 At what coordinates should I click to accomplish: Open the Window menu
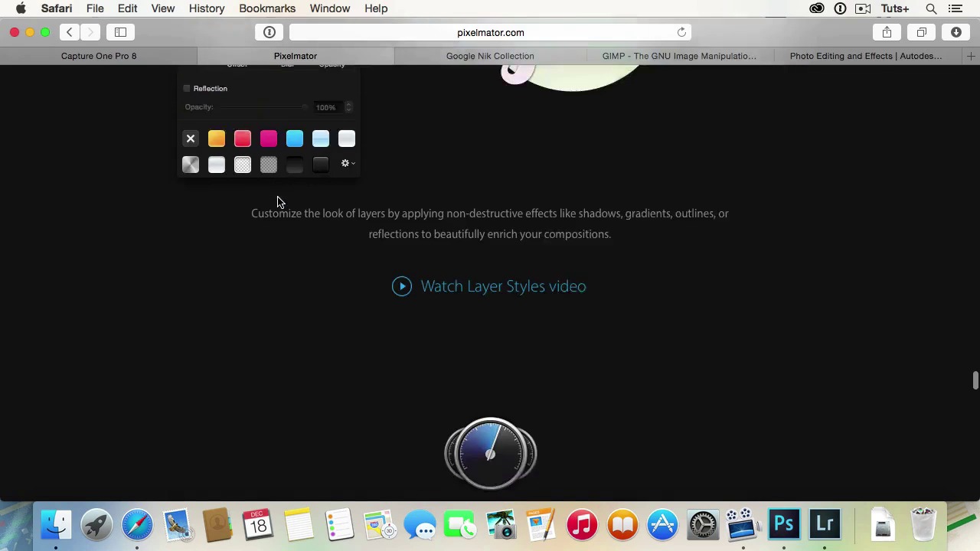pos(330,8)
